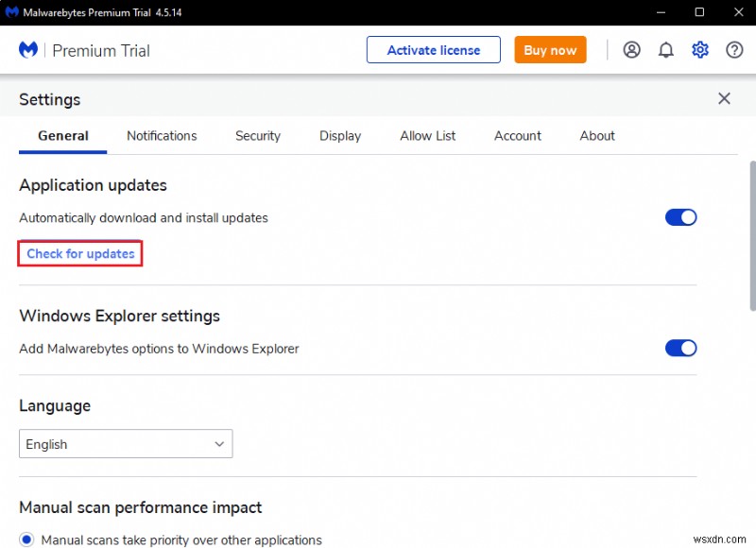Click the Malwarebytes icon in the title bar
This screenshot has height=548, width=756.
coord(10,12)
